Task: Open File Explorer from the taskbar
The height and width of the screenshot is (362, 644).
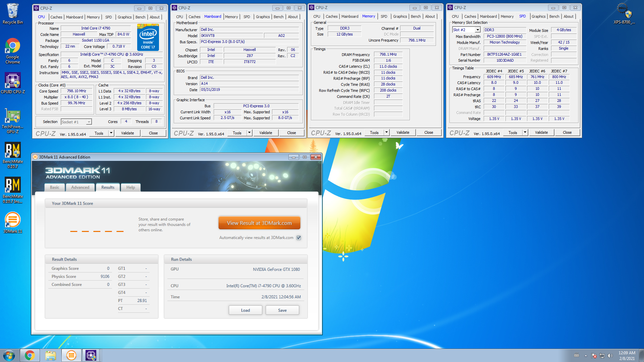Action: [x=51, y=355]
